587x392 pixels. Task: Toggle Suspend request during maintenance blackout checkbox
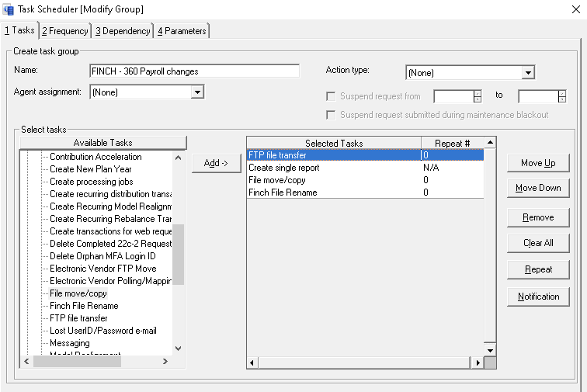pos(331,115)
